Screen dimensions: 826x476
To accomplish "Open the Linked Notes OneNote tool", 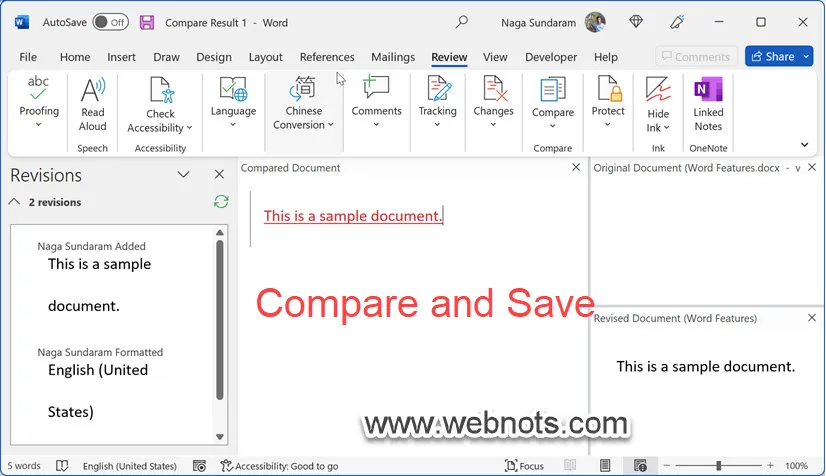I will tap(708, 104).
